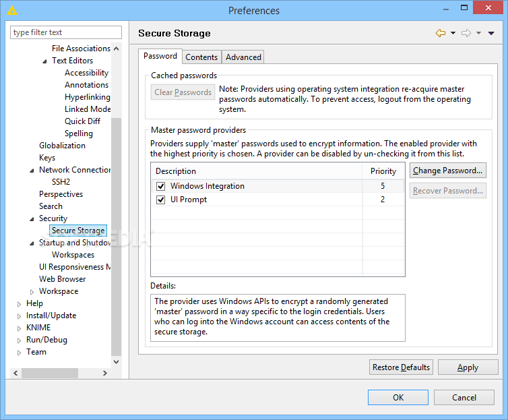Uncheck the Windows Integration provider checkbox
This screenshot has width=508, height=420.
click(x=161, y=186)
